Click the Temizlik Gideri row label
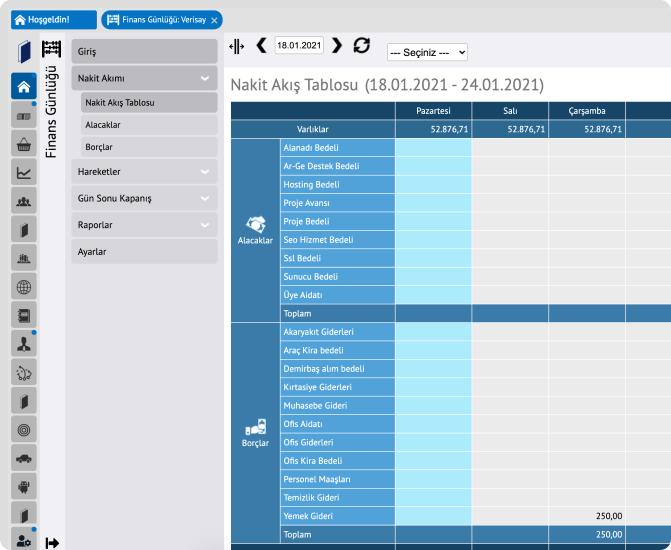This screenshot has height=550, width=671. [x=337, y=497]
